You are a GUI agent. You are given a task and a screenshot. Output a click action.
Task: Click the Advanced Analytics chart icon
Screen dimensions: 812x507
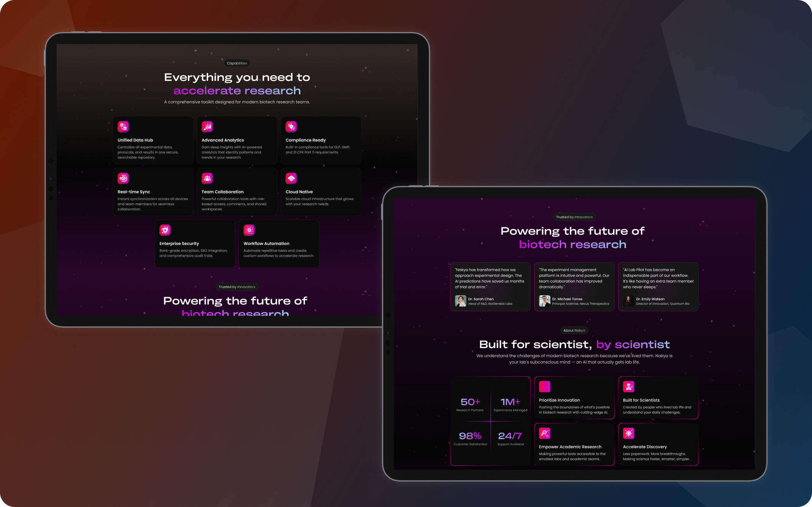(207, 127)
